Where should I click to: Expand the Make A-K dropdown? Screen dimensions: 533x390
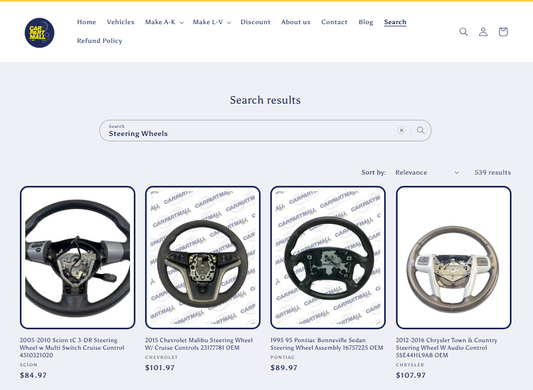[164, 22]
